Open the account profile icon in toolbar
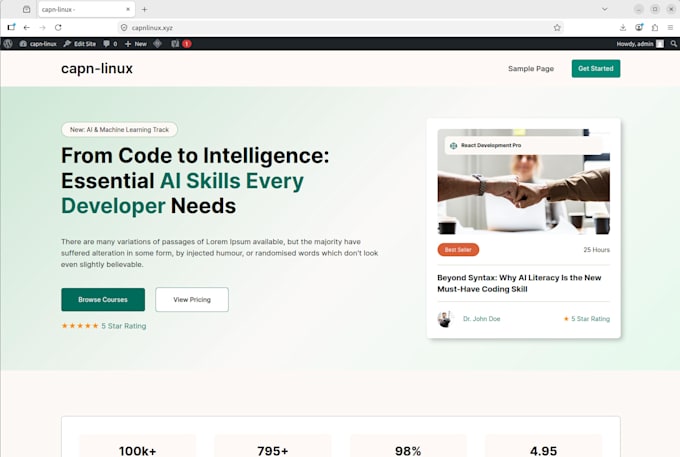680x457 pixels. (639, 27)
